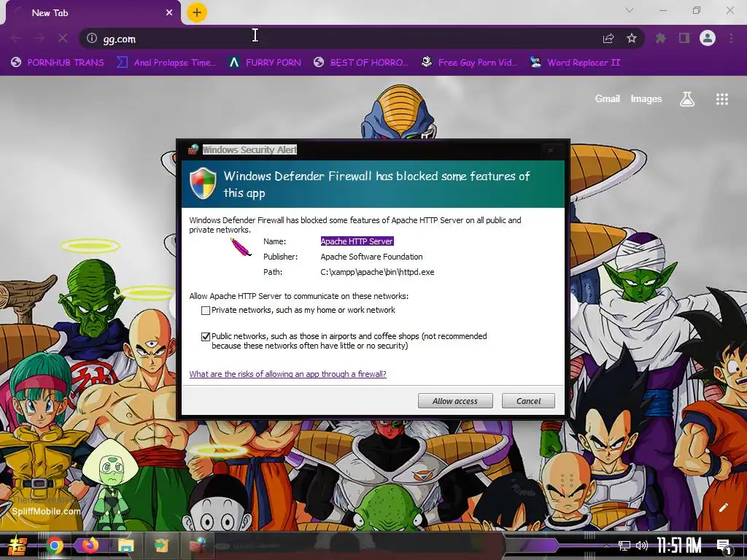Open the Word Replacer II bookmark
Viewport: 747px width, 560px height.
pyautogui.click(x=576, y=63)
